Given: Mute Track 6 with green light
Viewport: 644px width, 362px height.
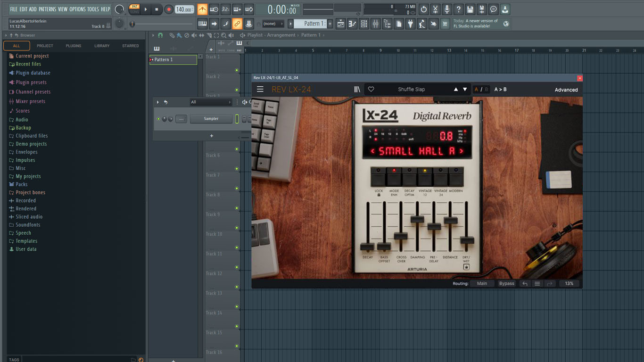Looking at the screenshot, I should tap(237, 169).
